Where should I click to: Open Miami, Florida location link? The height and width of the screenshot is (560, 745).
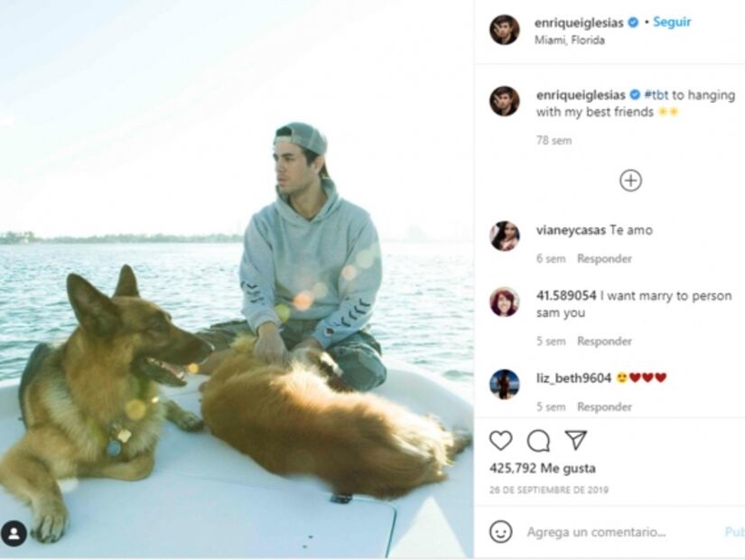click(x=569, y=41)
